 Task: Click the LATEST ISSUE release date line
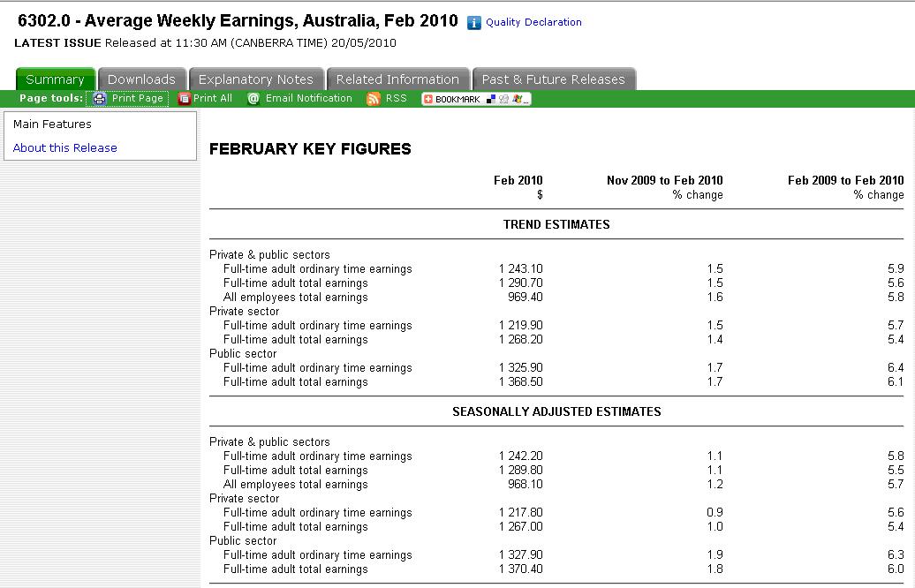(206, 43)
